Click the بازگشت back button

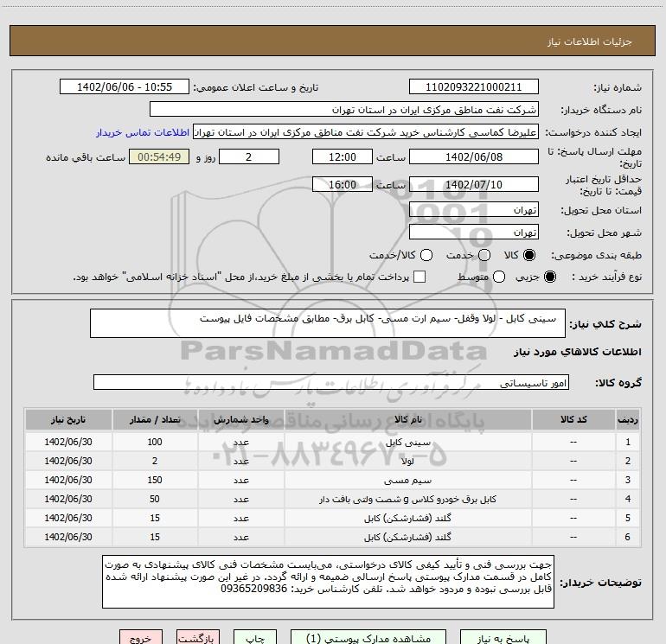click(x=198, y=638)
